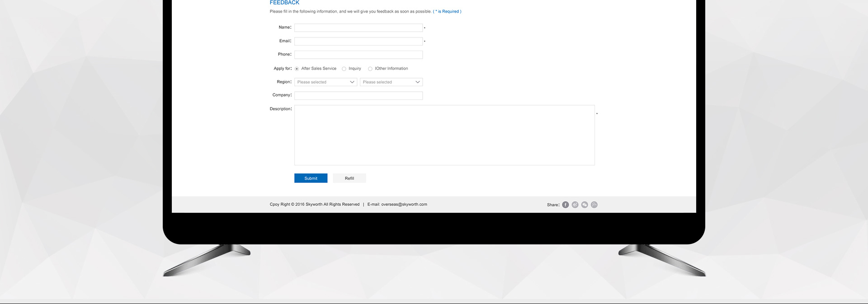Image resolution: width=868 pixels, height=304 pixels.
Task: Click into the Email input field
Action: (358, 42)
